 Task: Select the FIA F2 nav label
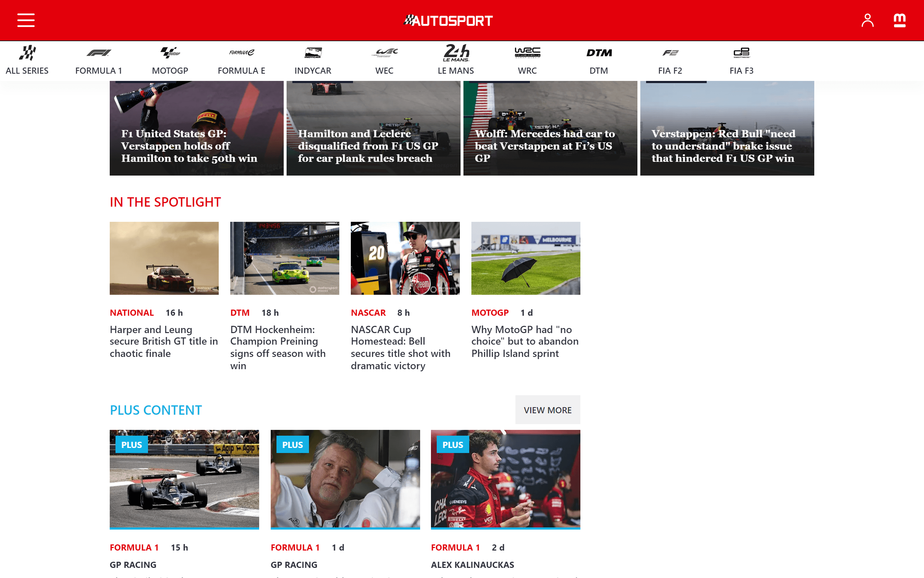pos(670,71)
